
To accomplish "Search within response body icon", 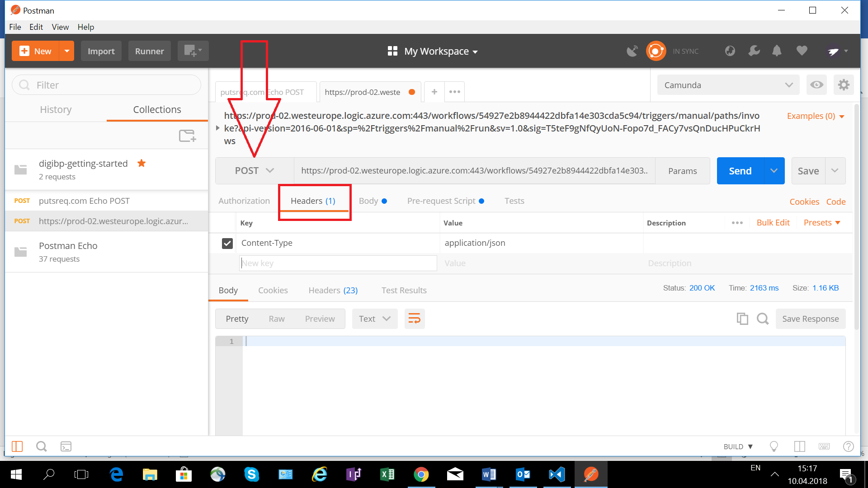I will click(x=763, y=319).
